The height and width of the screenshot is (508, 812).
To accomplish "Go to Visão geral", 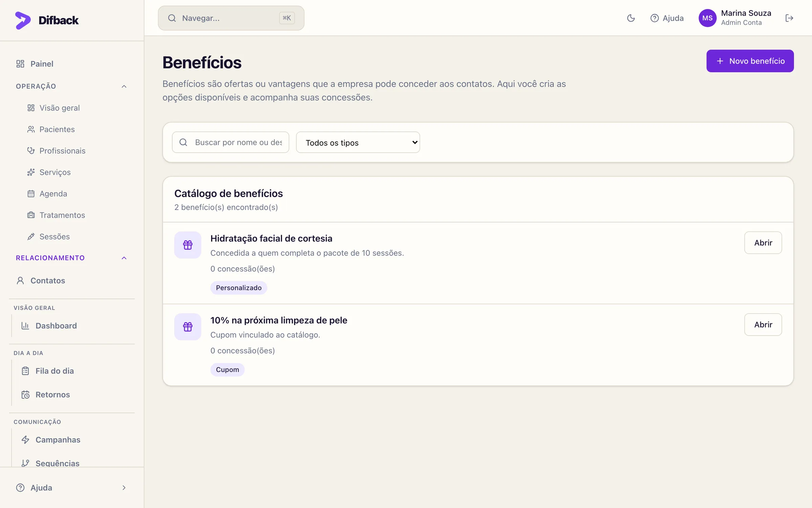I will point(53,108).
